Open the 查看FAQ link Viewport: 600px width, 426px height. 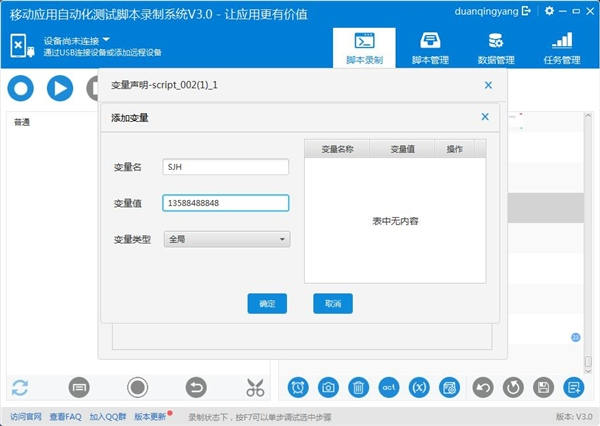pos(65,416)
